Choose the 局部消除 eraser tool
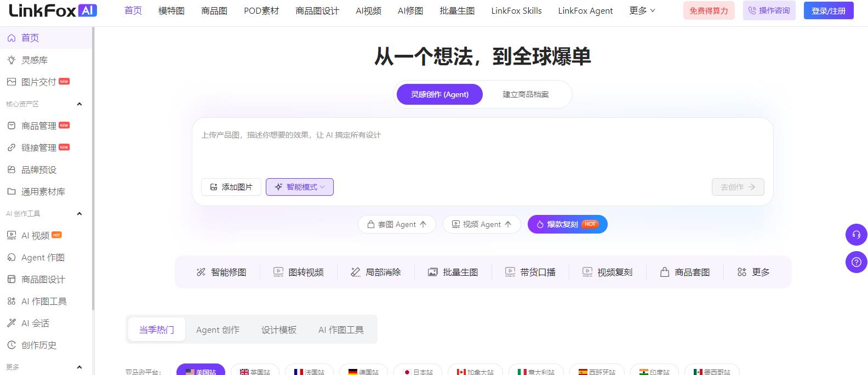Viewport: 868px width, 375px height. click(376, 272)
